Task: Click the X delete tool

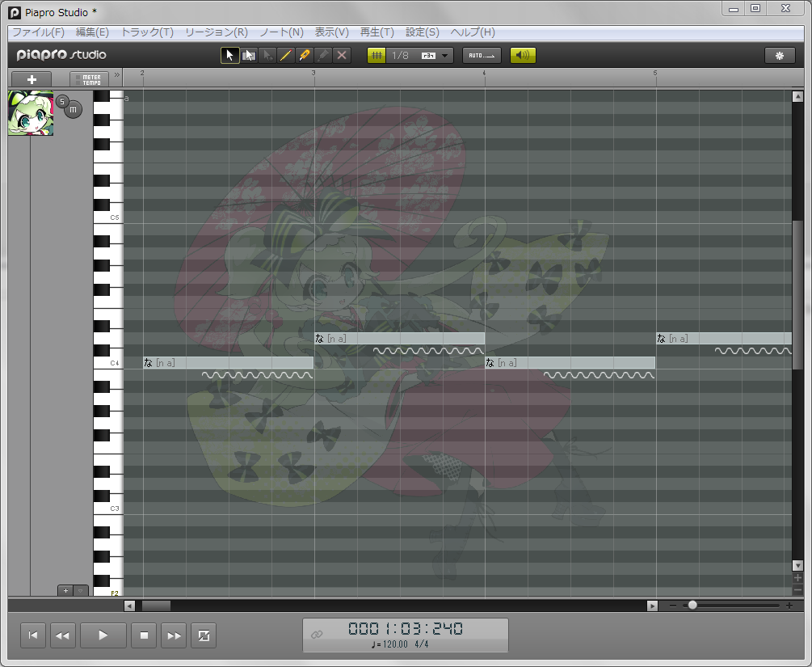Action: pos(342,56)
